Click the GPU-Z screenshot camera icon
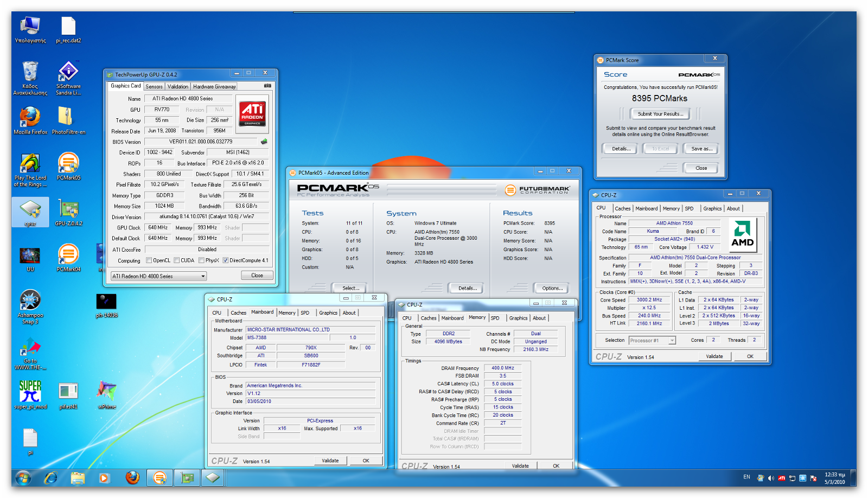The height and width of the screenshot is (498, 868). [x=267, y=86]
